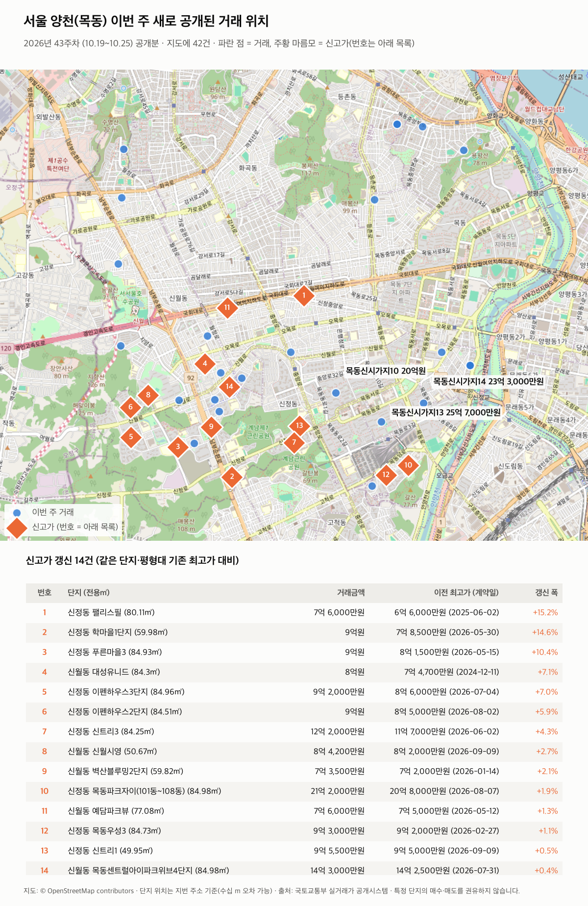Click the 단지 (전용㎡) column header
This screenshot has height=906, width=588.
click(x=89, y=593)
